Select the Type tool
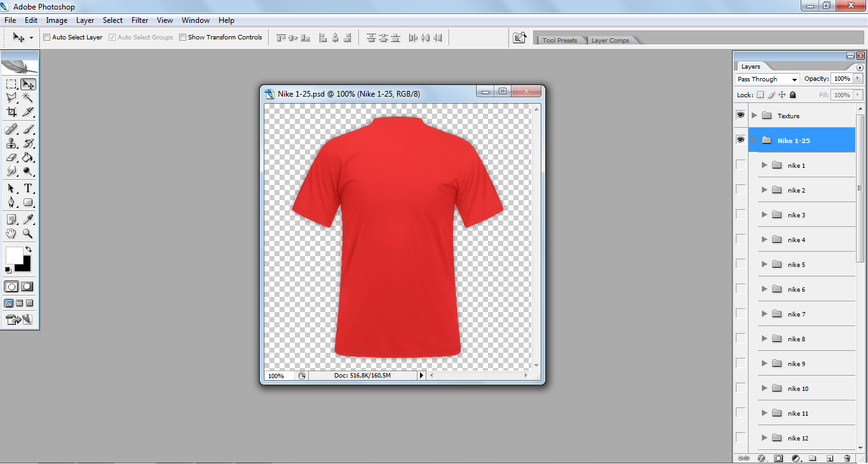 [x=28, y=188]
